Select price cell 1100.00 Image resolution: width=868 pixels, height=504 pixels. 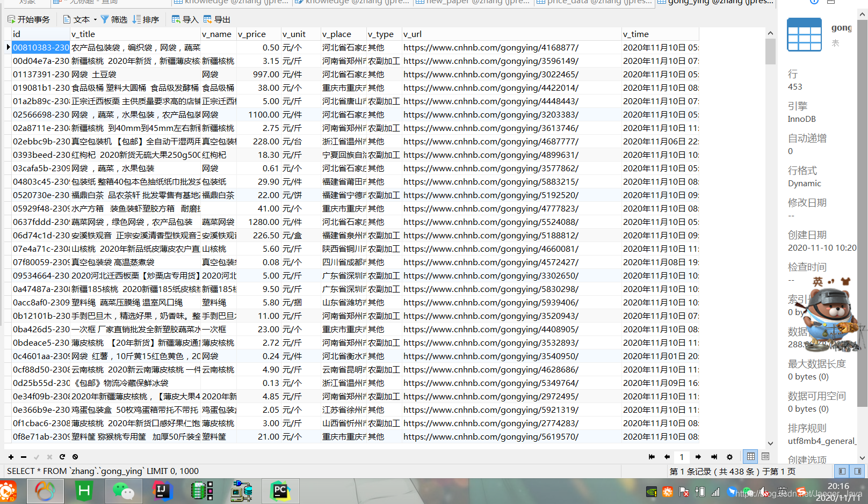click(258, 114)
